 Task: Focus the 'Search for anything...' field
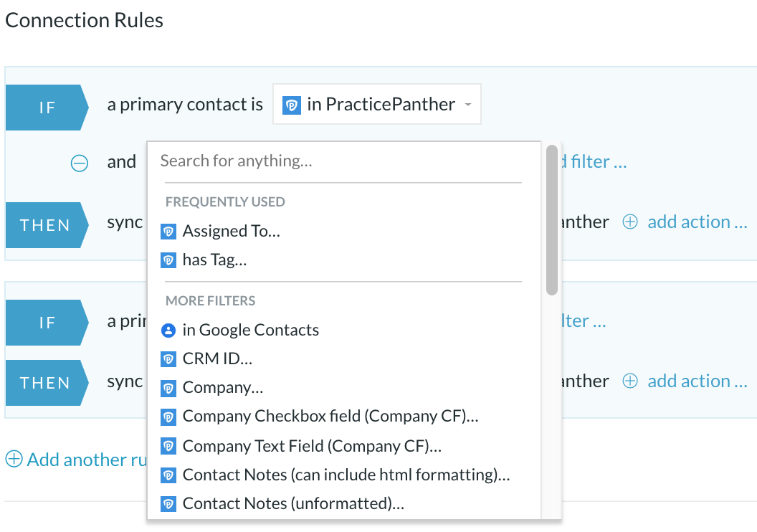(344, 161)
